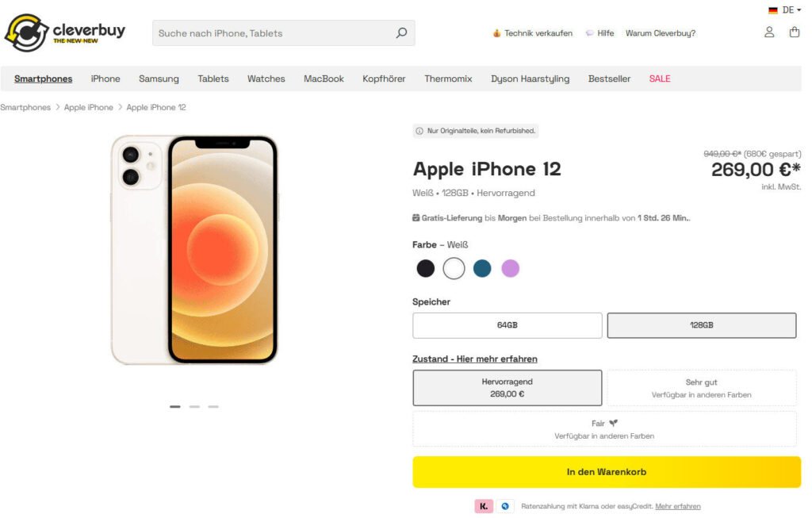812x518 pixels.
Task: Click the Klarna payment badge
Action: click(x=484, y=506)
